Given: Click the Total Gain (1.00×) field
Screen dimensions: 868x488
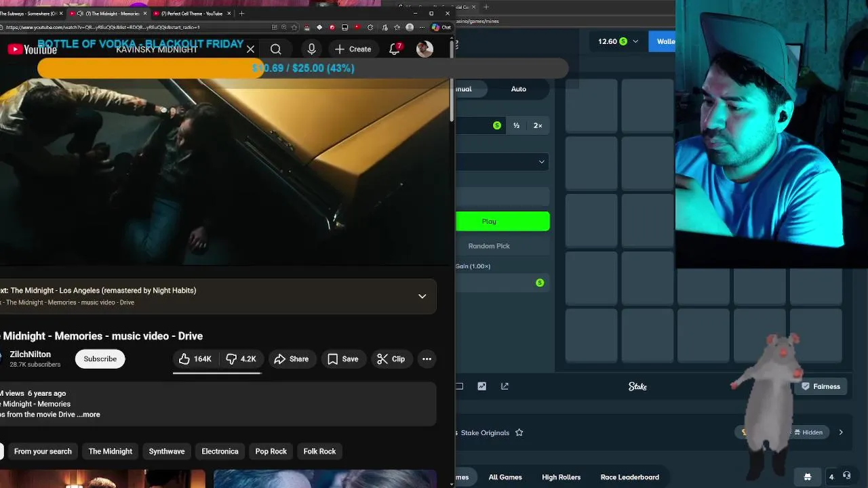Looking at the screenshot, I should coord(502,283).
